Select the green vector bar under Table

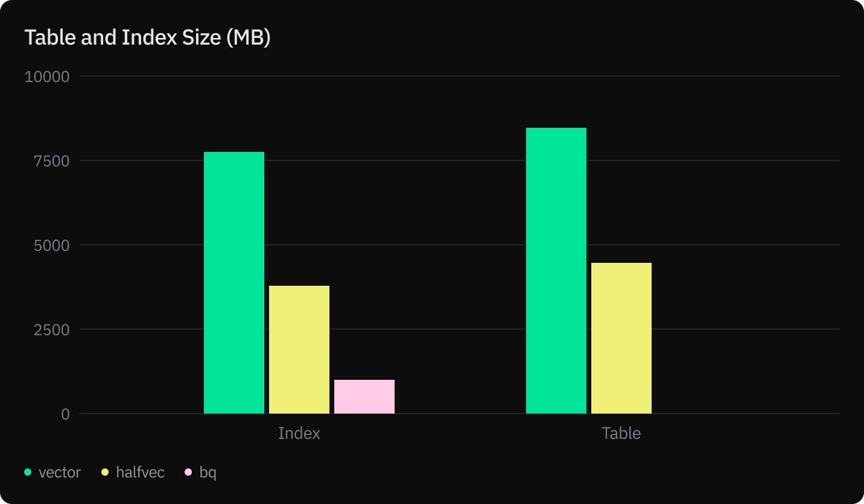(556, 271)
